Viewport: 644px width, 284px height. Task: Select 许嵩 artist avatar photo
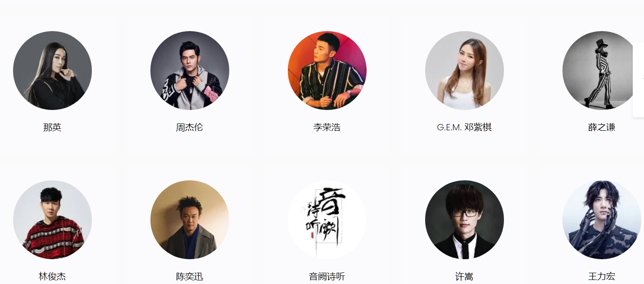(464, 220)
